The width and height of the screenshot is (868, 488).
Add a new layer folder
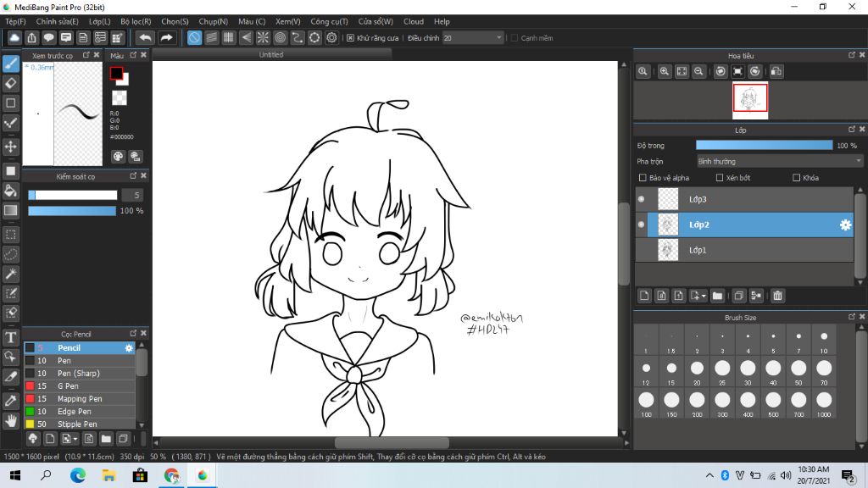[x=717, y=296]
